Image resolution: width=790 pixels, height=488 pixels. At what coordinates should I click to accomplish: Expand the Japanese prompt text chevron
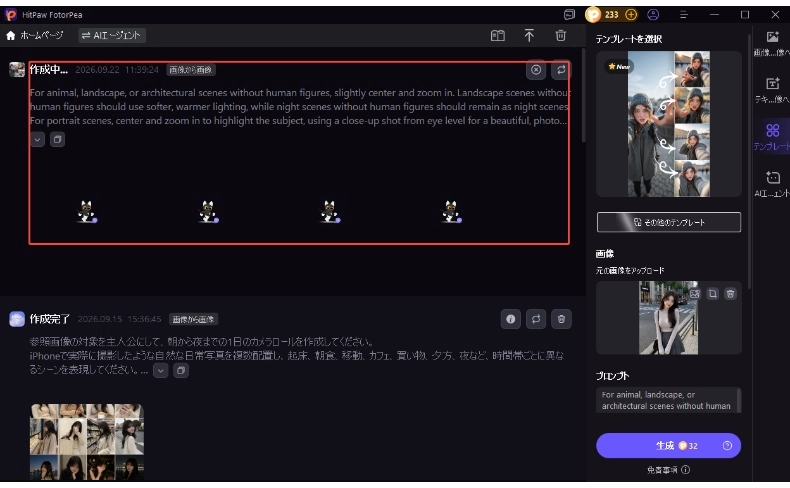[161, 371]
